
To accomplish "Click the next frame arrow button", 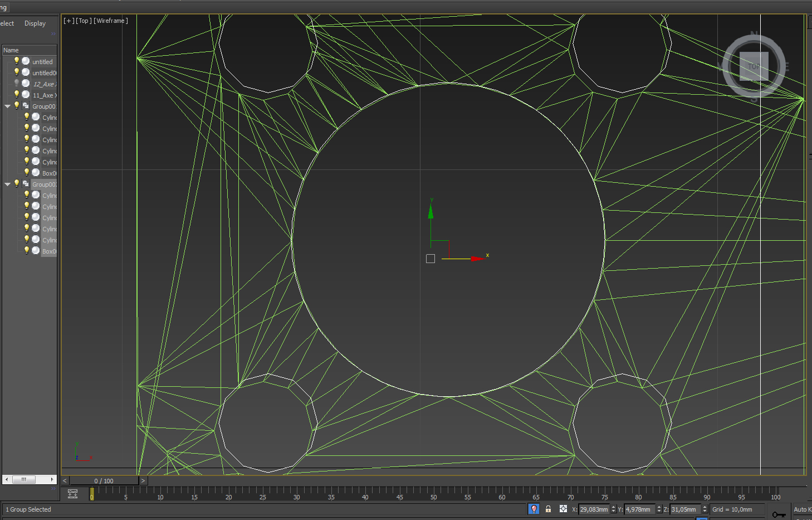I will coord(143,480).
